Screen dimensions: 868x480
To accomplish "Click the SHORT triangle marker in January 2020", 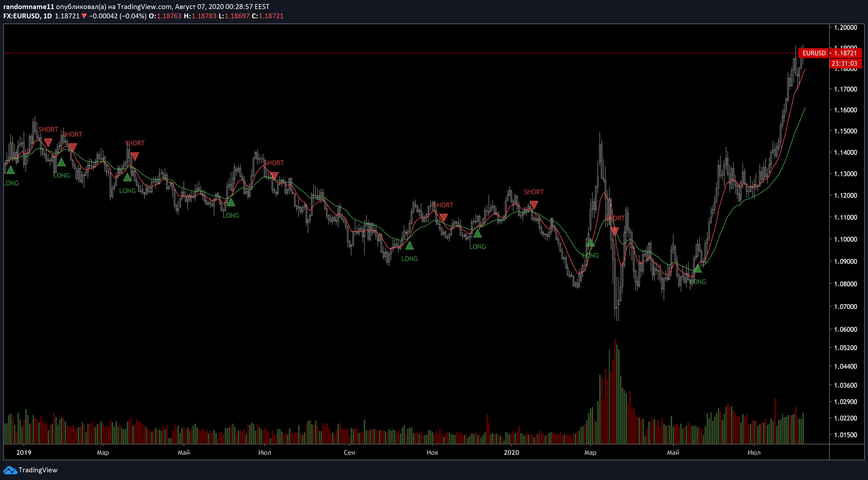I will [x=534, y=205].
